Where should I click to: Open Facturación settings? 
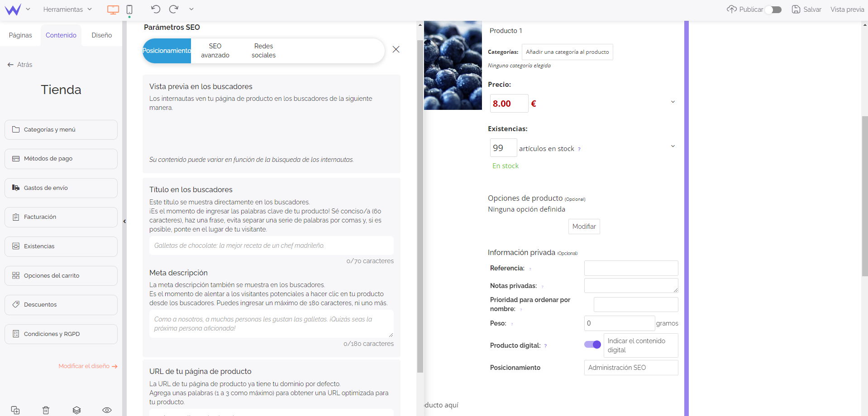[x=61, y=217]
